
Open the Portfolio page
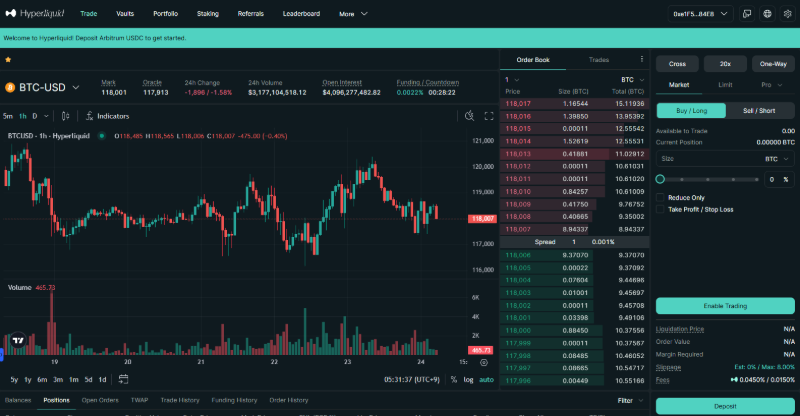coord(165,14)
